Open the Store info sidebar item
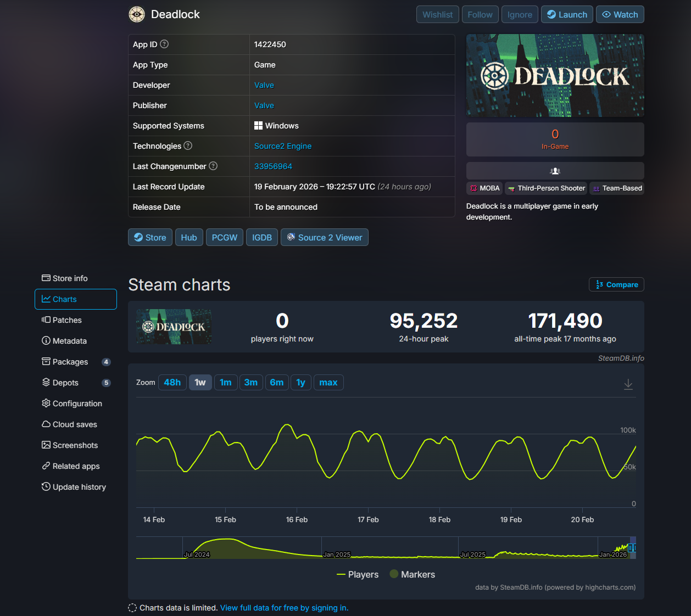The height and width of the screenshot is (616, 691). click(76, 278)
